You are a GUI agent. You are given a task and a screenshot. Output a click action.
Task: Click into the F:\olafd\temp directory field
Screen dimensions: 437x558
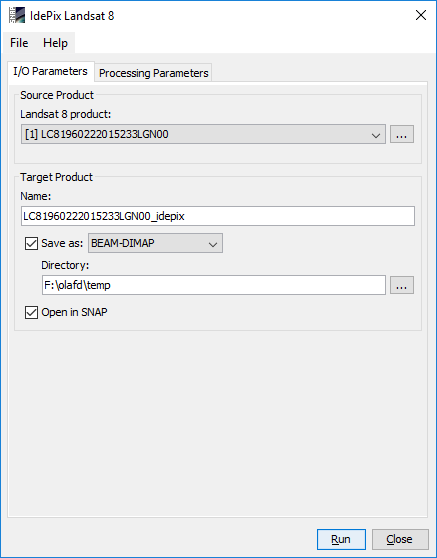click(x=214, y=285)
